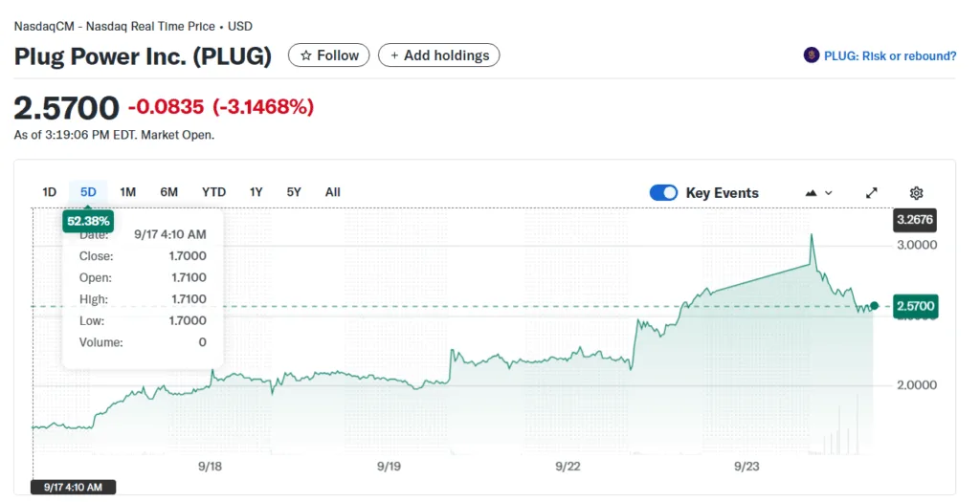This screenshot has width=980, height=502.
Task: Switch chart to 6M range
Action: tap(168, 192)
